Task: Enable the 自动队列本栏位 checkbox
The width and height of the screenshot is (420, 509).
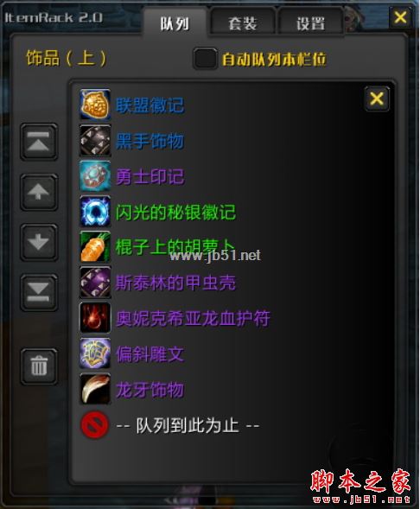Action: (205, 59)
